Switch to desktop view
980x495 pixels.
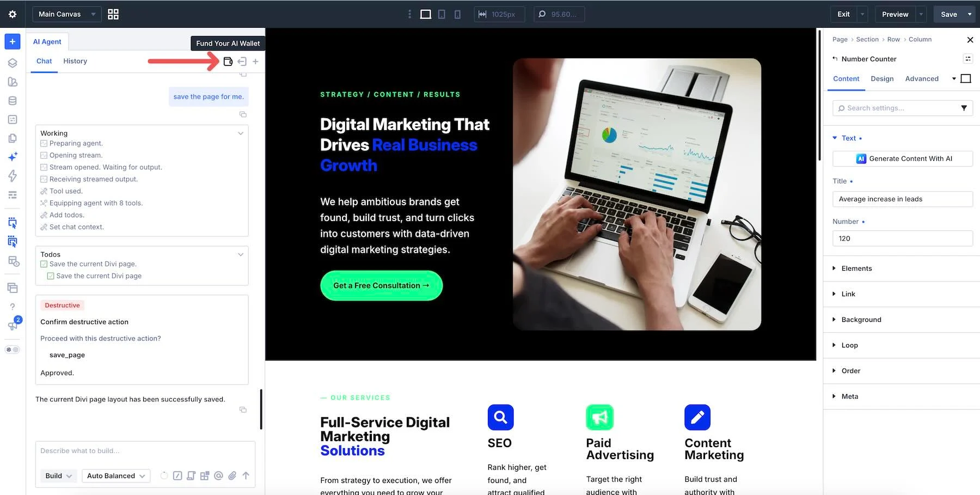point(426,14)
